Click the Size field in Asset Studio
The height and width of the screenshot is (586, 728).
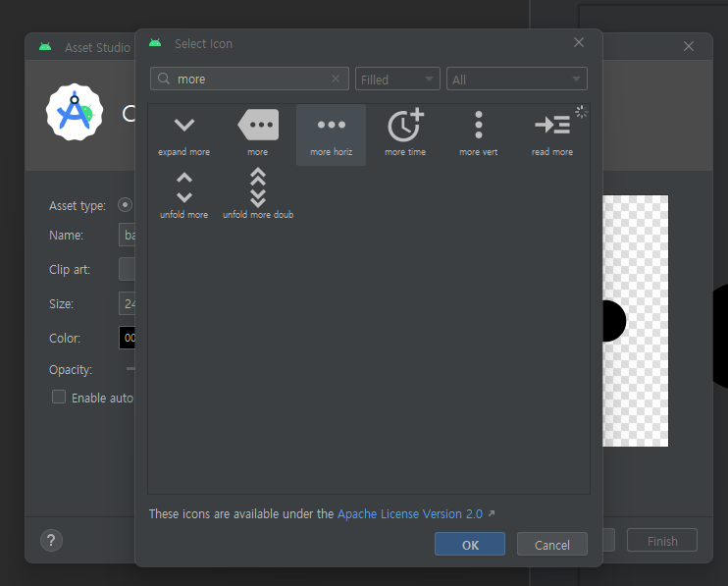(x=128, y=303)
